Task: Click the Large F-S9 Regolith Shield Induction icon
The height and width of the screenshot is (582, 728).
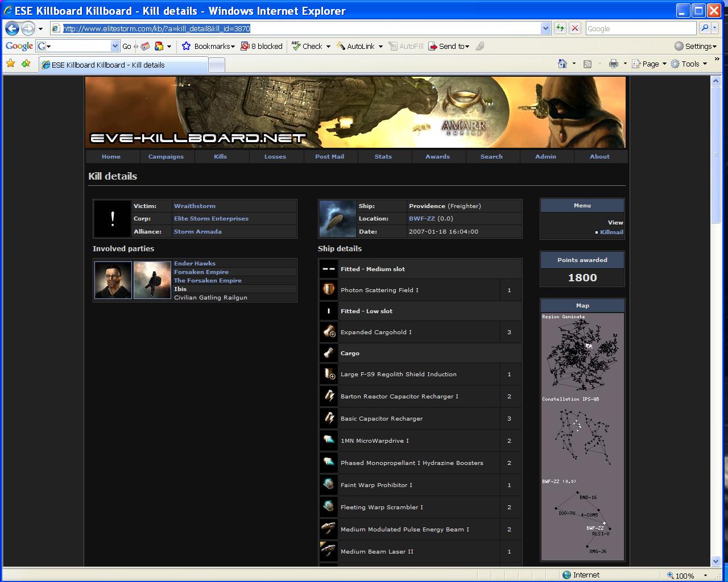Action: click(x=329, y=374)
